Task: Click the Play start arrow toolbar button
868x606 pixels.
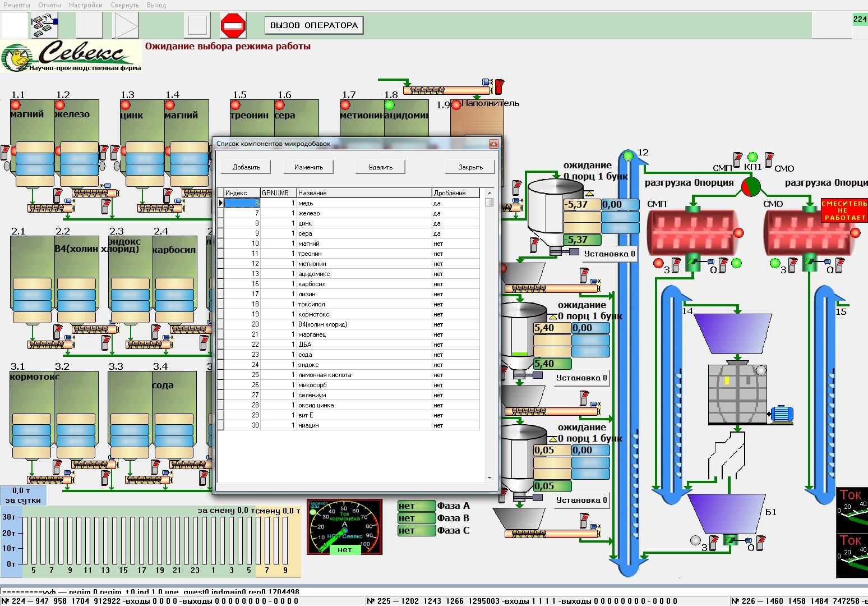Action: [126, 25]
